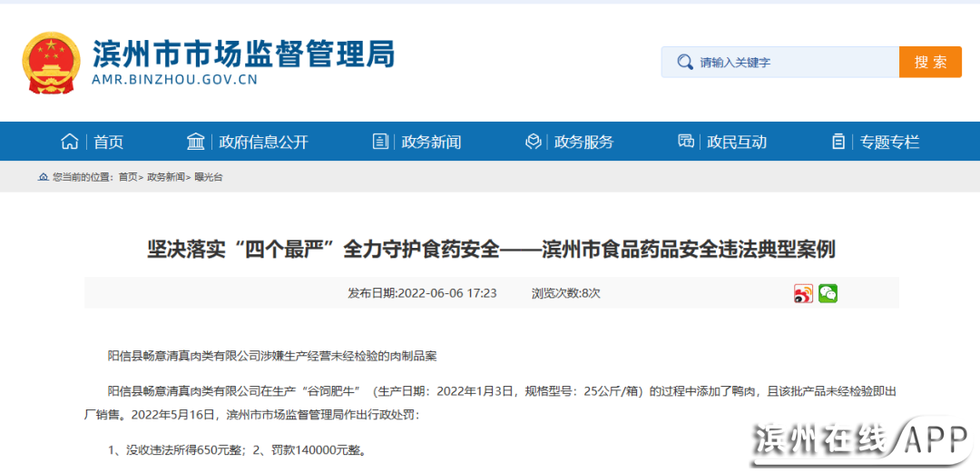Screen dimensions: 980x473
Task: Click the home icon beside 首页
Action: (70, 142)
